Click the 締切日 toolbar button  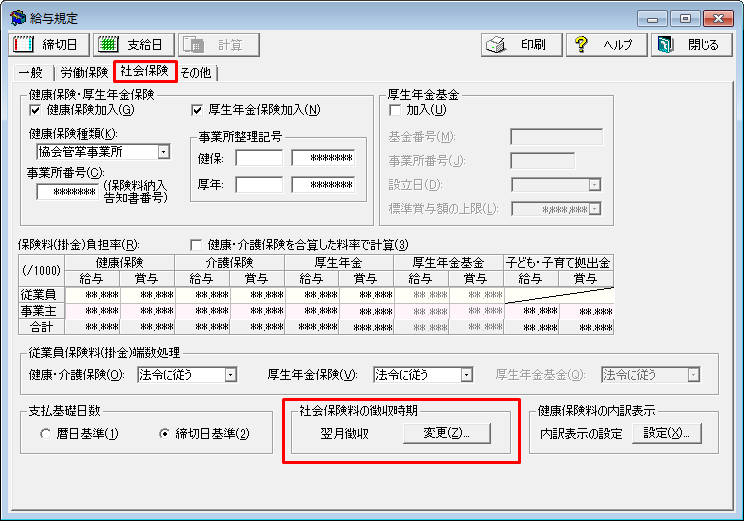49,45
